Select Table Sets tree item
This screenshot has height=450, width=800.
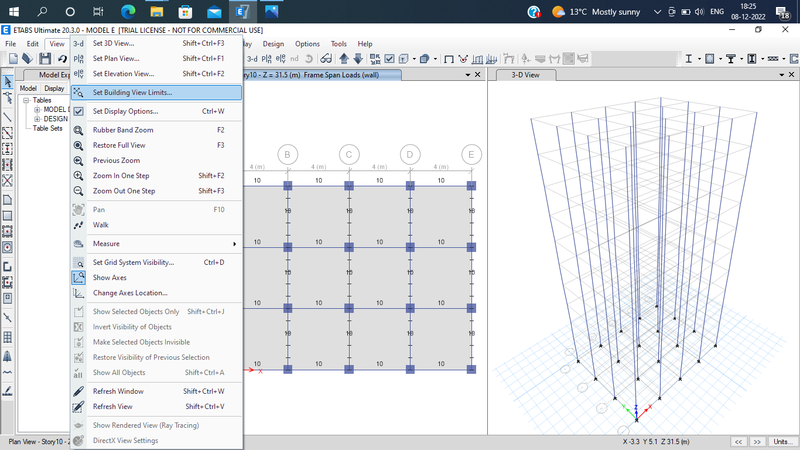(47, 129)
